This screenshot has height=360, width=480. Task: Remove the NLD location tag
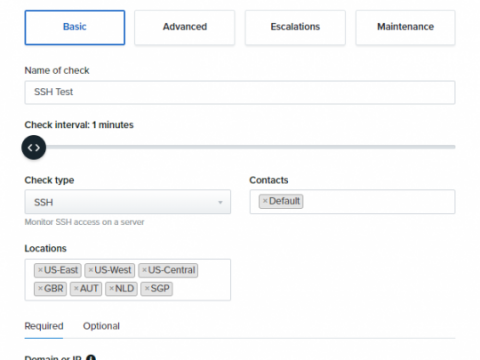[112, 288]
